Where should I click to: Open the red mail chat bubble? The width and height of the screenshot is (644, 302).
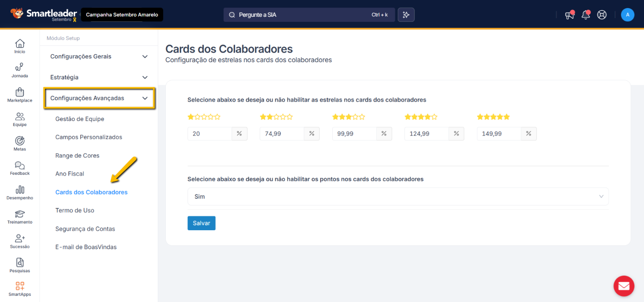click(x=623, y=286)
